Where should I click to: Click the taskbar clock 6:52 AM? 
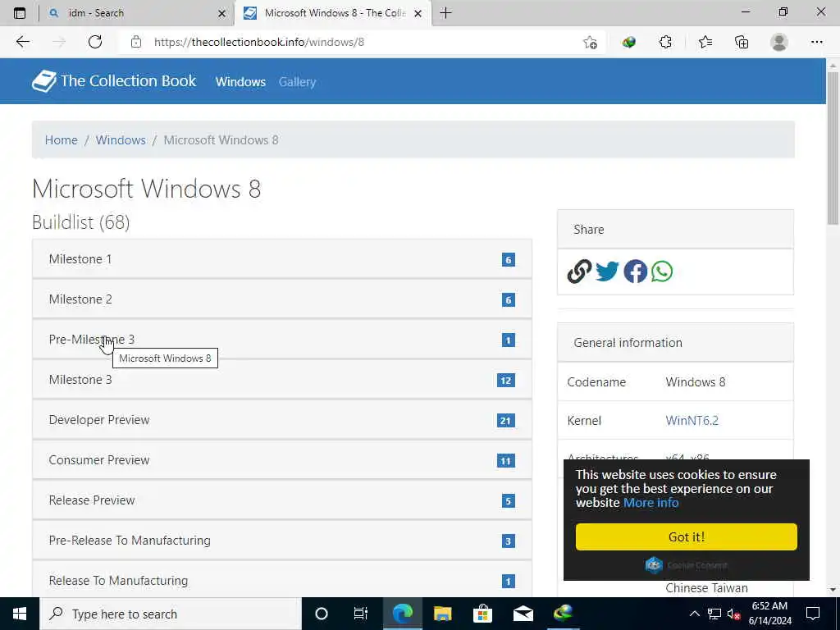click(x=769, y=614)
